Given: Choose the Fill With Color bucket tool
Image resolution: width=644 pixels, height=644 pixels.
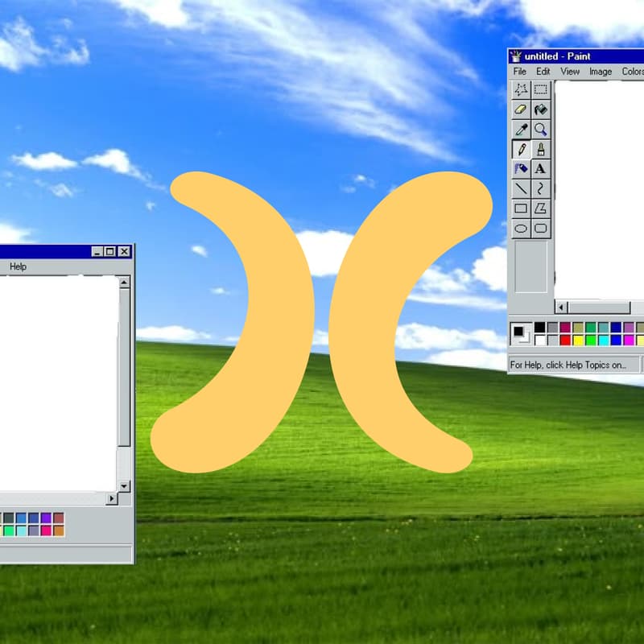Looking at the screenshot, I should coord(540,109).
